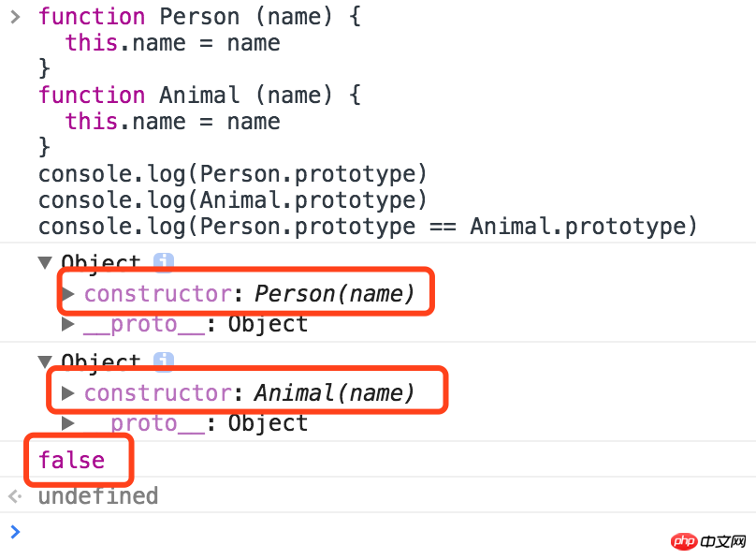
Task: Expand the Animal(name) constructor entry
Action: point(68,393)
